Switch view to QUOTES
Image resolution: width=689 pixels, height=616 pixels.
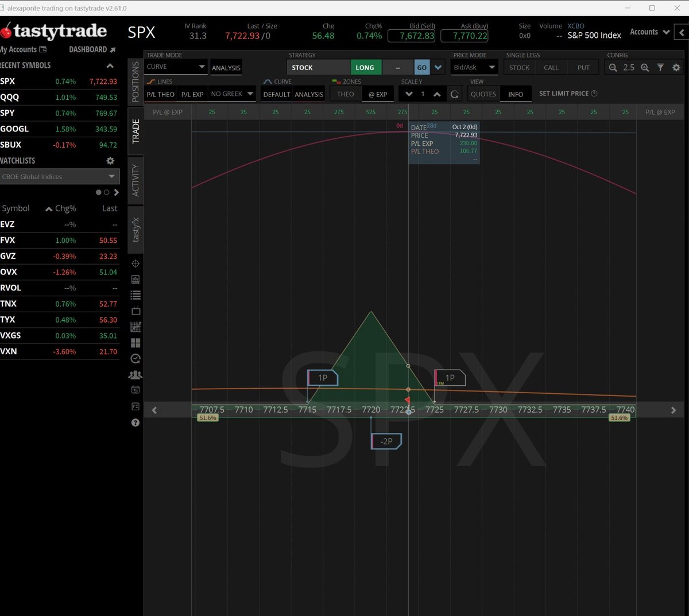[x=483, y=94]
